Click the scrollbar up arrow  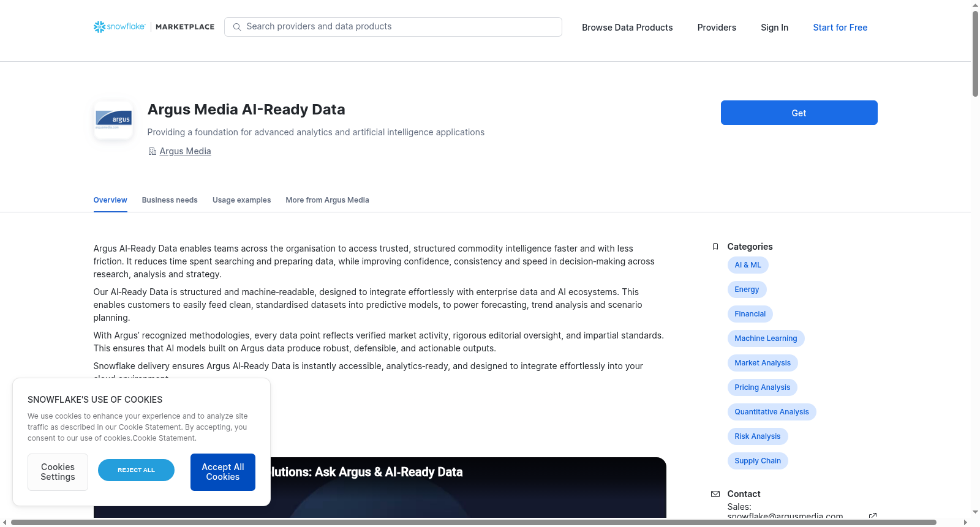pyautogui.click(x=975, y=5)
